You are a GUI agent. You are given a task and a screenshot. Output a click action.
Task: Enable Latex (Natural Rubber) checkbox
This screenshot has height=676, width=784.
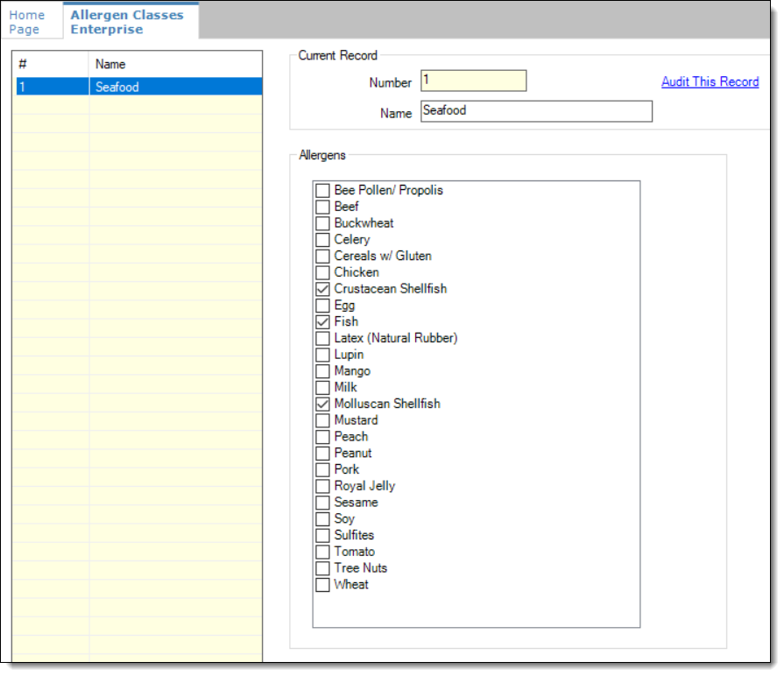[x=322, y=338]
